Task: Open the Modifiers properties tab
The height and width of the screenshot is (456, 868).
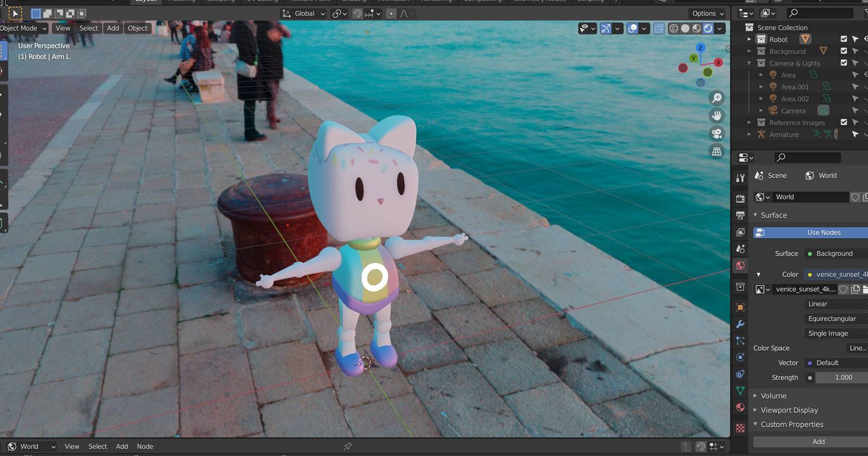Action: [740, 324]
